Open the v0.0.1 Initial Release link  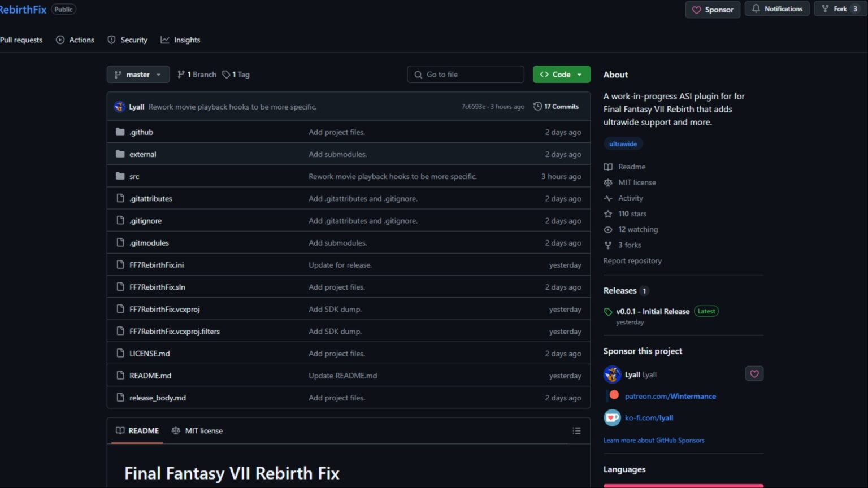click(x=653, y=312)
